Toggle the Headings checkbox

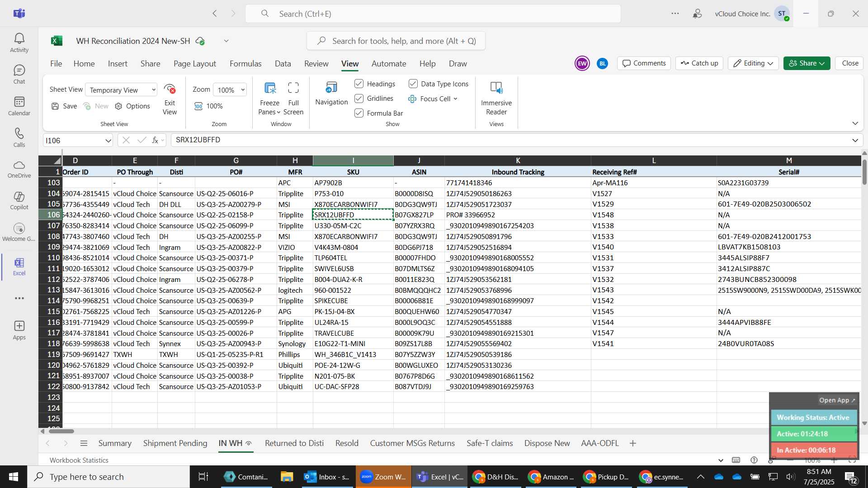point(359,84)
